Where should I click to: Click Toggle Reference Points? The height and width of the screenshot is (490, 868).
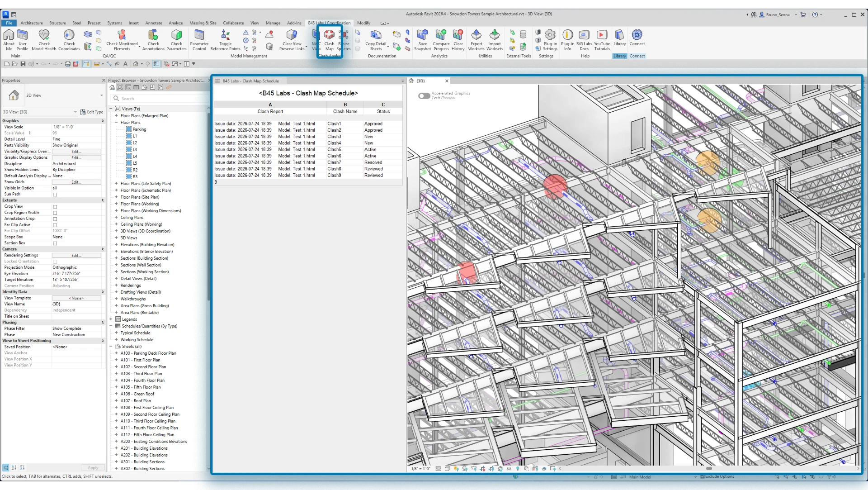click(x=225, y=40)
